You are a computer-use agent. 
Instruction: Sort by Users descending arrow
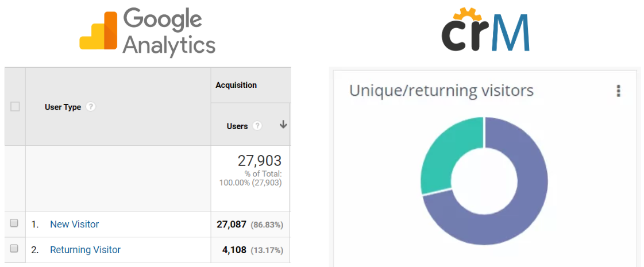(283, 125)
